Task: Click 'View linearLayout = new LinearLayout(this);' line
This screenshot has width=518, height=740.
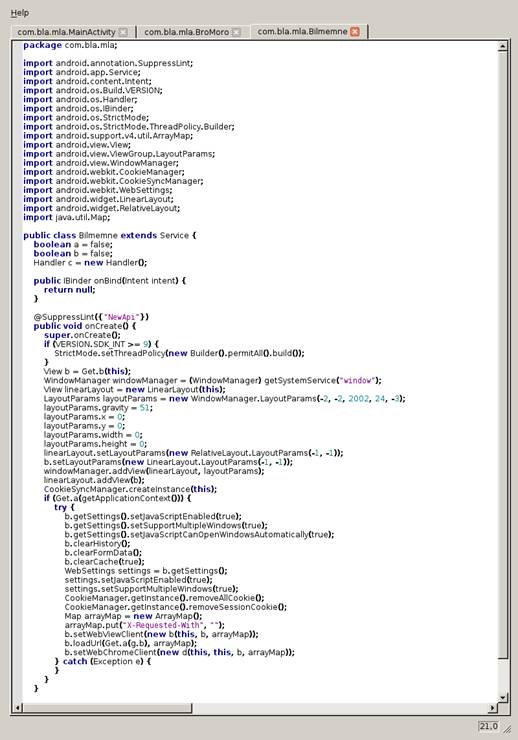Action: 134,389
